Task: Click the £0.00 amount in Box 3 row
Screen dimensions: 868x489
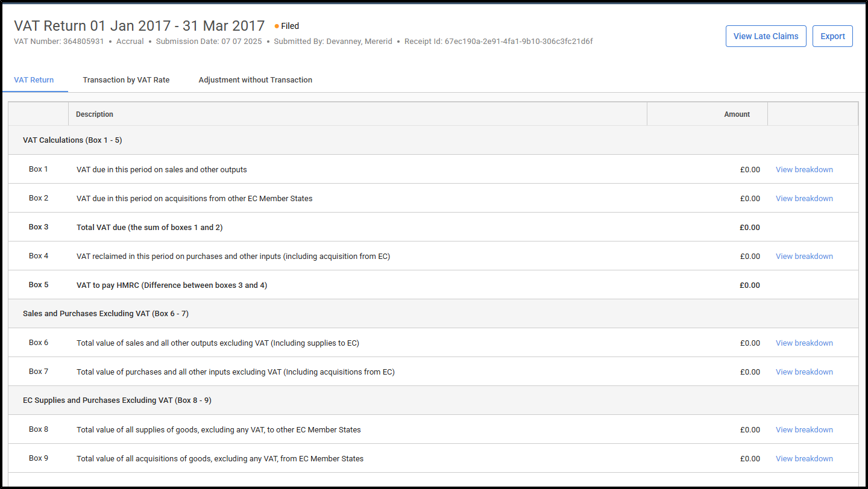Action: (x=750, y=227)
